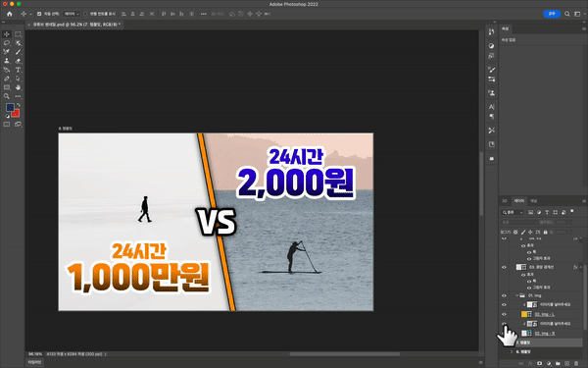The height and width of the screenshot is (368, 588).
Task: Select the Rectangle shape tool
Action: tap(7, 87)
